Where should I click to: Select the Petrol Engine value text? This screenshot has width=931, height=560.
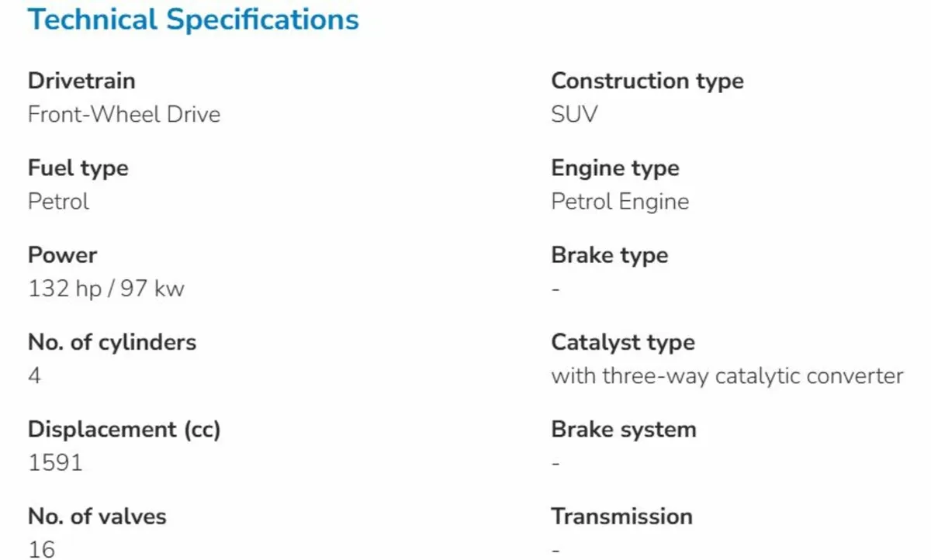pyautogui.click(x=620, y=202)
